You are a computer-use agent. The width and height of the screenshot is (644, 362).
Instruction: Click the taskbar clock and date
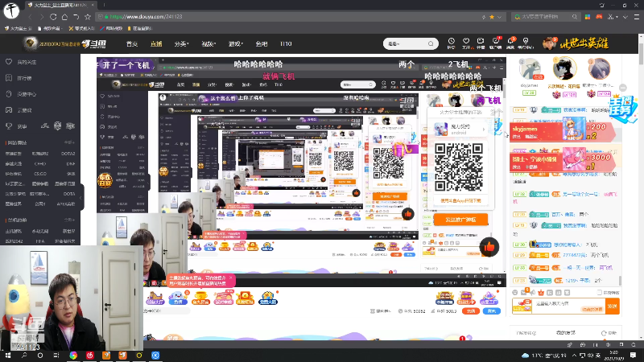click(613, 356)
